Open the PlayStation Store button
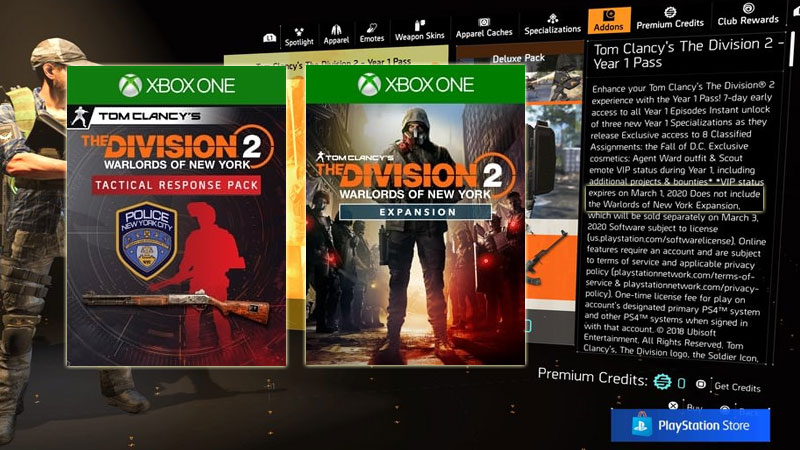The image size is (800, 450). 690,425
